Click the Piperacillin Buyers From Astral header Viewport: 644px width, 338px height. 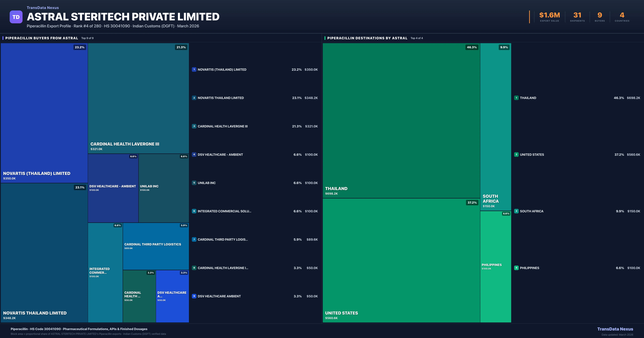pyautogui.click(x=41, y=38)
